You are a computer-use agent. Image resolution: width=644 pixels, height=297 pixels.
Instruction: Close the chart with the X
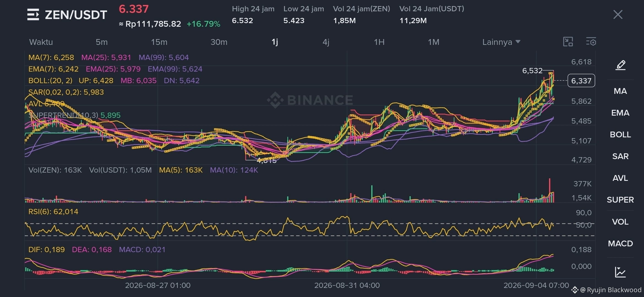[618, 15]
